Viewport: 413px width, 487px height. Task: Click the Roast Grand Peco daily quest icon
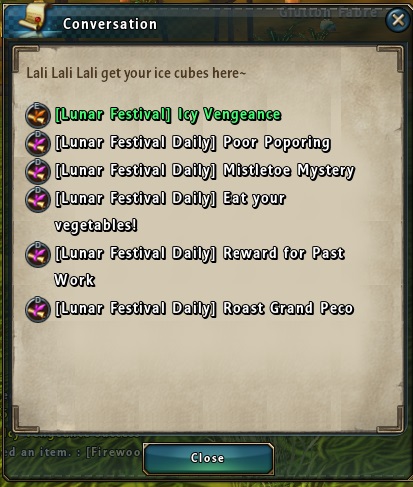pos(38,310)
